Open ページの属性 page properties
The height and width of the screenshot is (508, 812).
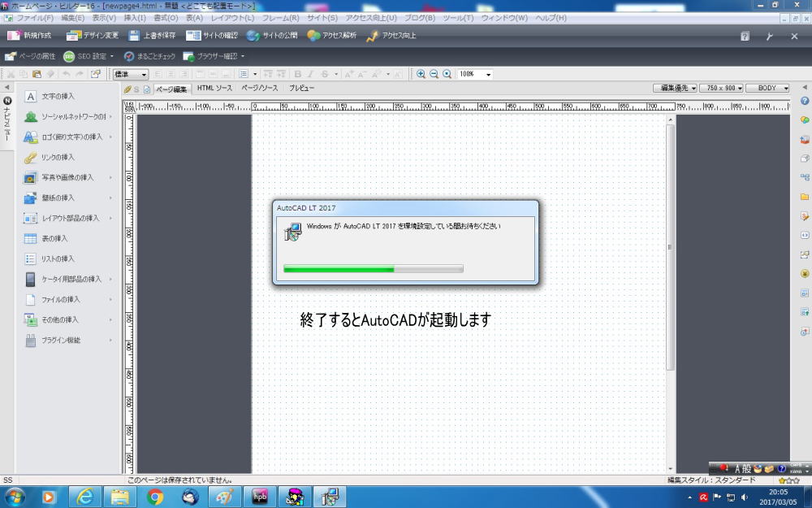(x=29, y=56)
